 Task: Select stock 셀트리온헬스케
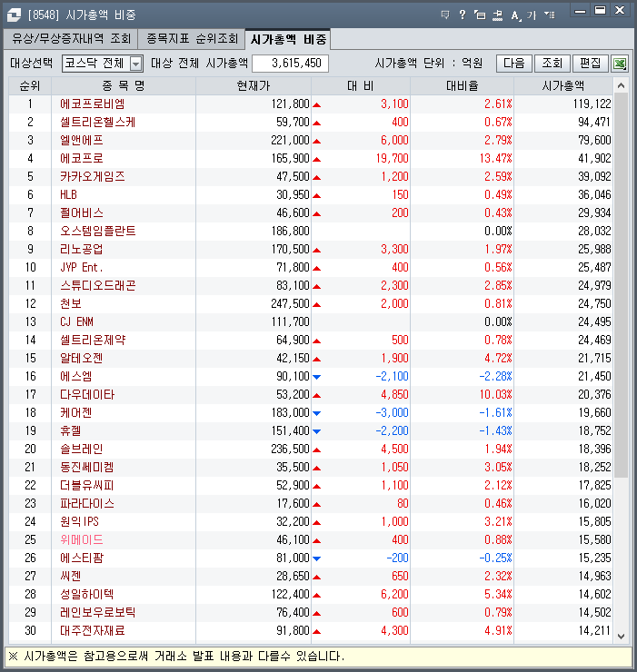98,123
